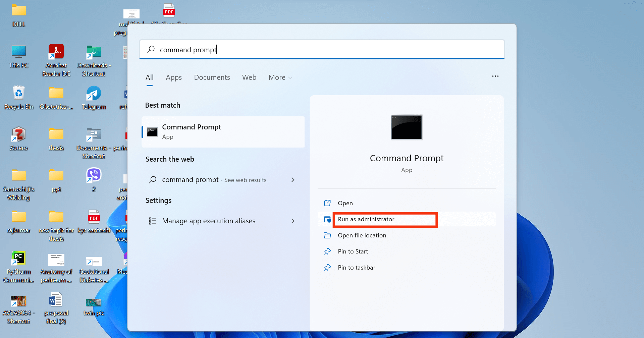Click Open for Command Prompt
Image resolution: width=644 pixels, height=338 pixels.
point(407,203)
